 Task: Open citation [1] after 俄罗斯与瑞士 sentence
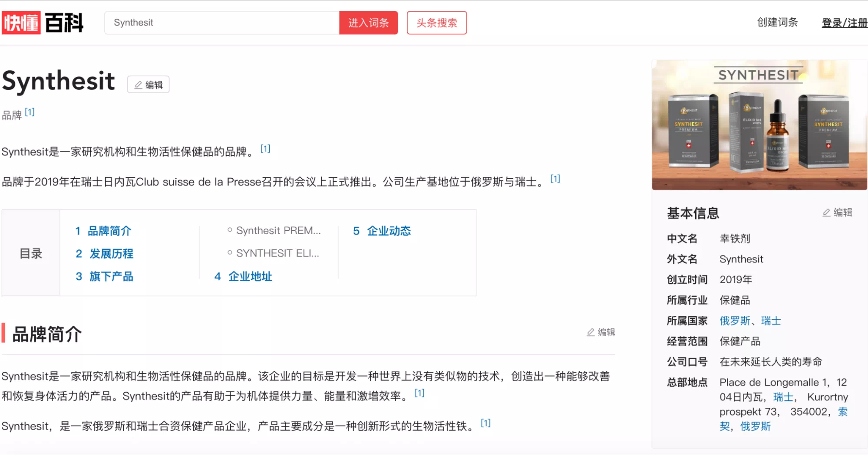click(x=555, y=179)
